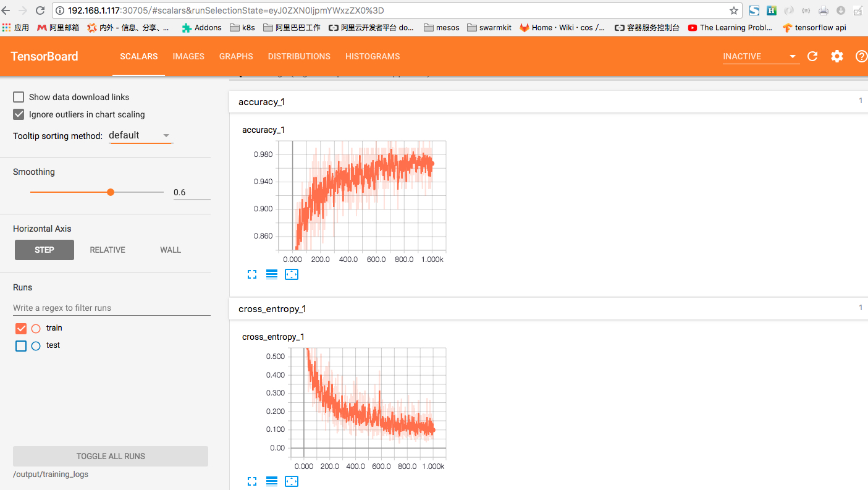Click the run filter regex field
868x490 pixels.
[x=112, y=308]
